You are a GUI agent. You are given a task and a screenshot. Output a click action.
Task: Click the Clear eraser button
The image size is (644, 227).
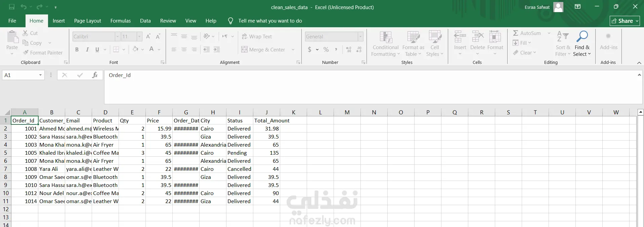tap(524, 52)
